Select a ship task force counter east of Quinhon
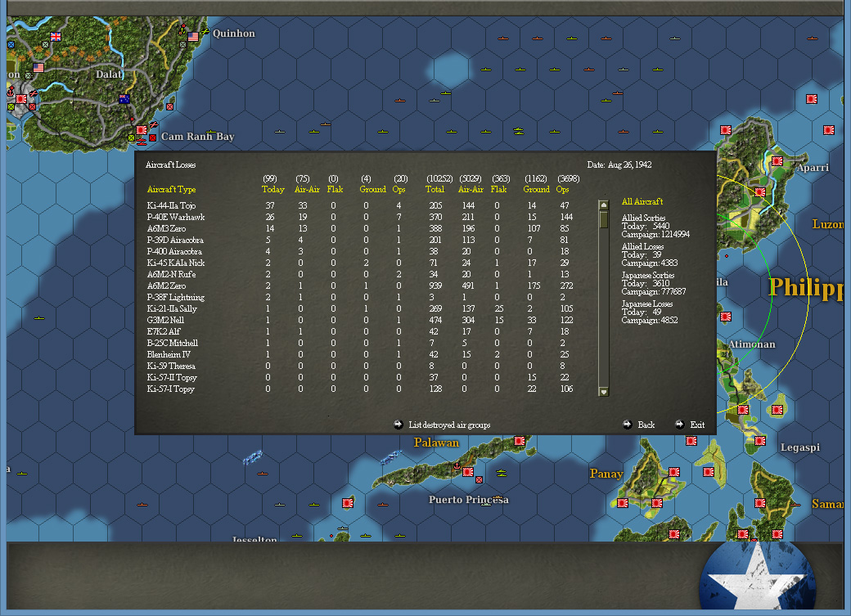This screenshot has width=851, height=616. coord(502,38)
